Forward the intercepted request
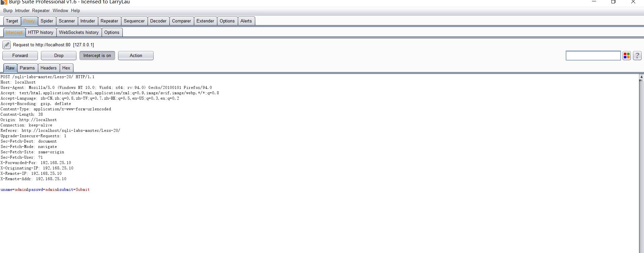Viewport: 644px width, 253px height. coord(20,56)
